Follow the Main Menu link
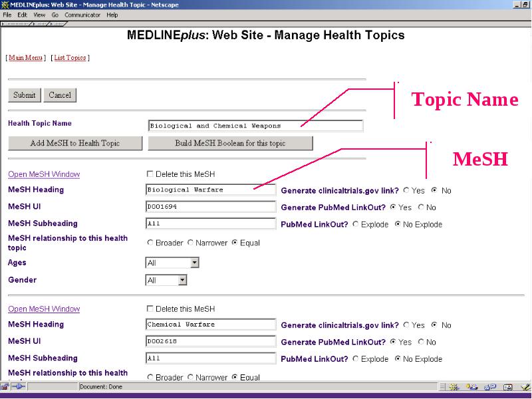Image resolution: width=532 pixels, height=399 pixels. [25, 58]
